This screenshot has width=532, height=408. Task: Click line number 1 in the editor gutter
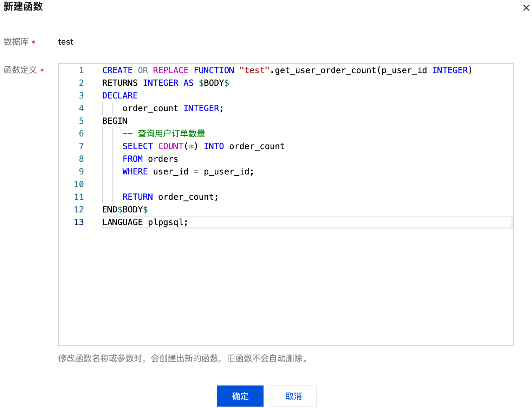click(81, 70)
